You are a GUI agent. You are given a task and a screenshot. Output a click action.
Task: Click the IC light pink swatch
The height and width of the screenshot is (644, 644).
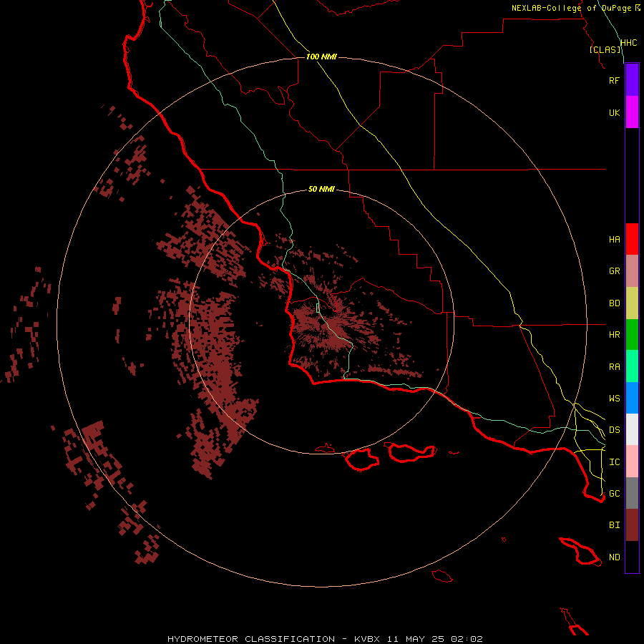point(632,462)
